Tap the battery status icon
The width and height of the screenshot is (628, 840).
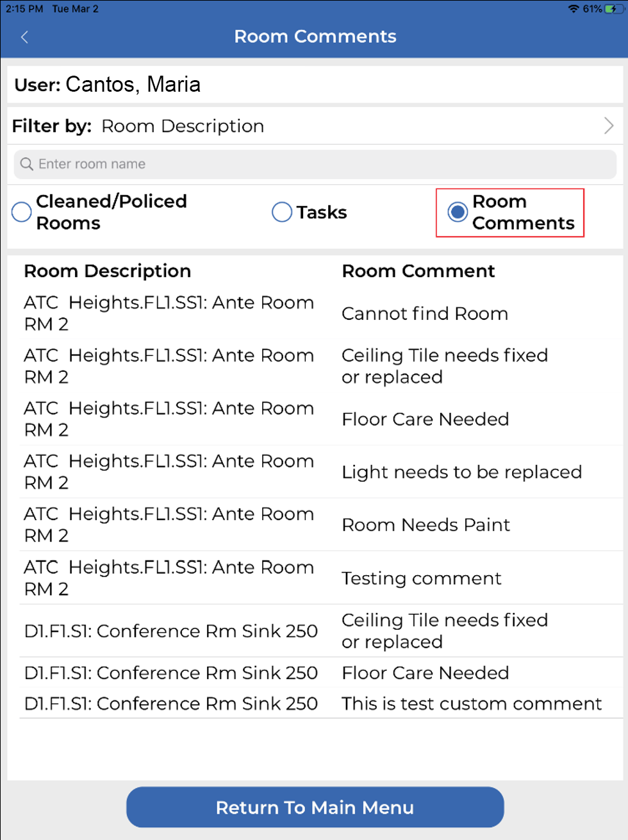[614, 9]
